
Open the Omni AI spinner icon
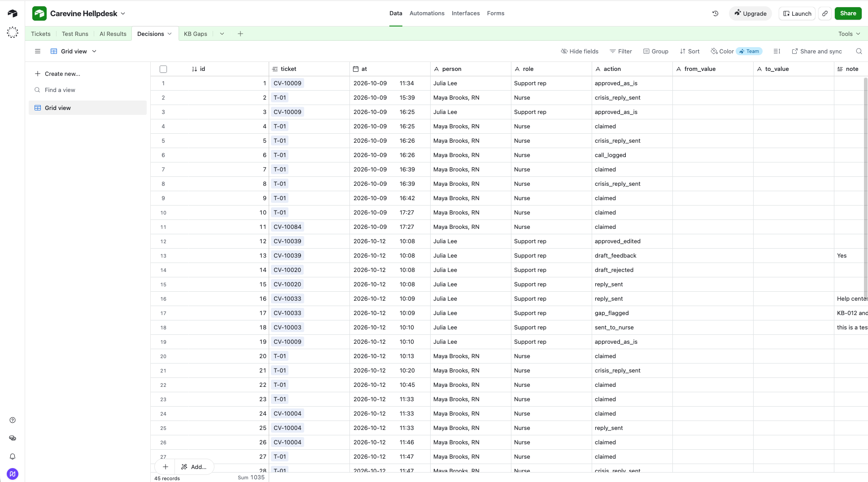click(13, 32)
